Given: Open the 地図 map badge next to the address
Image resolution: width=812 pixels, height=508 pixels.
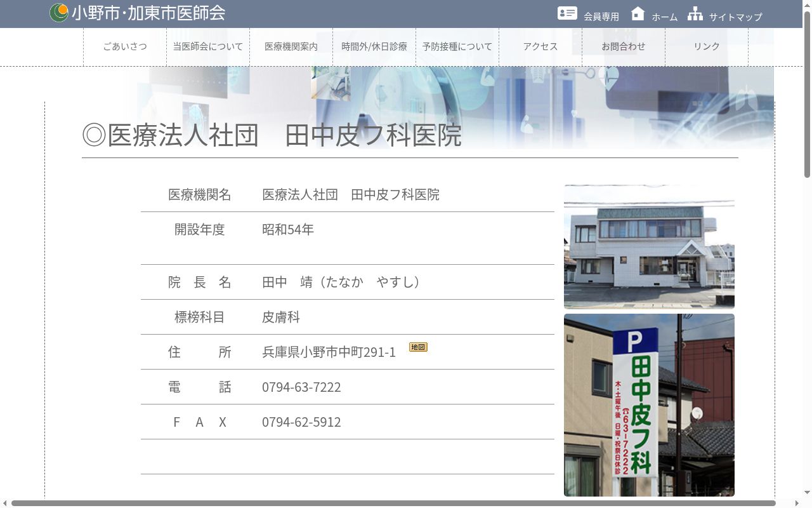Looking at the screenshot, I should pyautogui.click(x=418, y=347).
